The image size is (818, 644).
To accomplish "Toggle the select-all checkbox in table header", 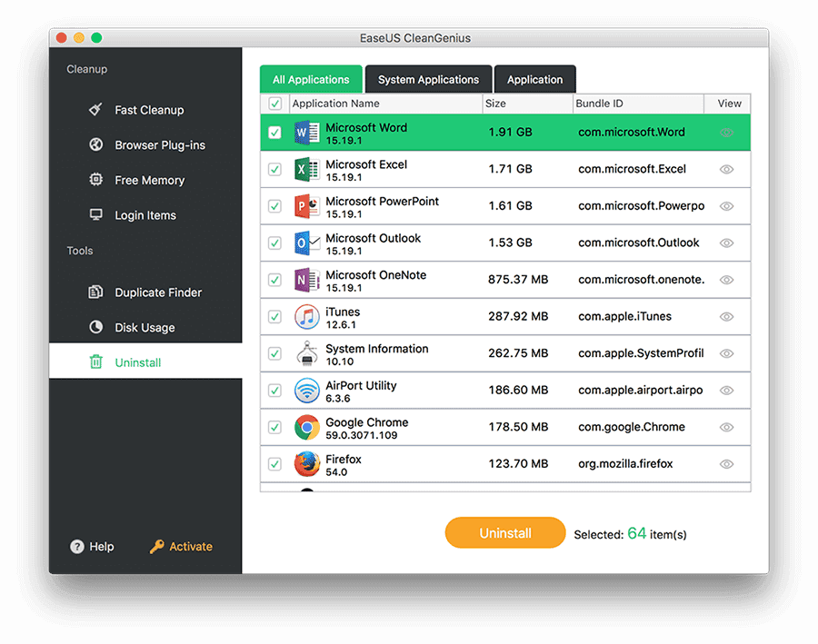I will pyautogui.click(x=274, y=104).
